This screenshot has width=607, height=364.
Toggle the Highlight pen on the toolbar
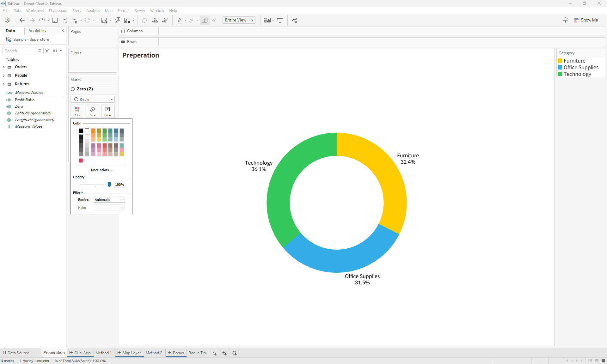[180, 20]
